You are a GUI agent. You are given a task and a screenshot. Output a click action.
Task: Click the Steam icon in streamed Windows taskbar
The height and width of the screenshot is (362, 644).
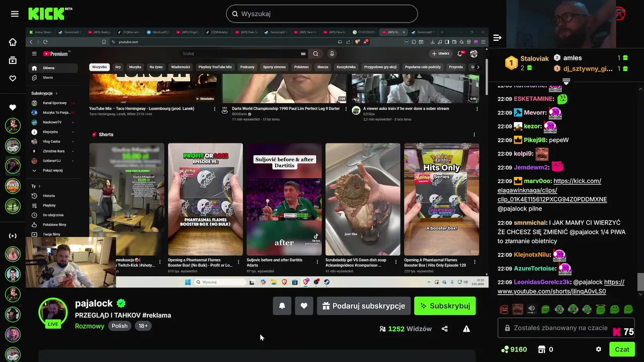point(327,282)
